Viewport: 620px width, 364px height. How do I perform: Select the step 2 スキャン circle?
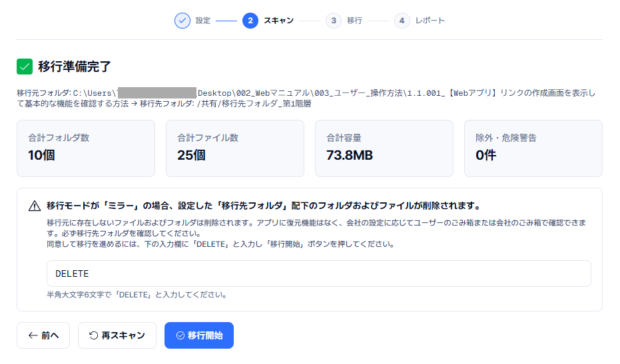[250, 21]
